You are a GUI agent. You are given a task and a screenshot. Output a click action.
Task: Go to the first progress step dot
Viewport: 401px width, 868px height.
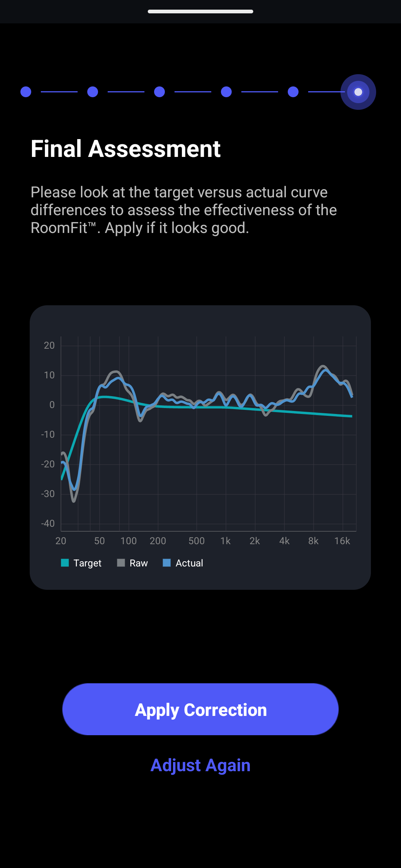(26, 92)
